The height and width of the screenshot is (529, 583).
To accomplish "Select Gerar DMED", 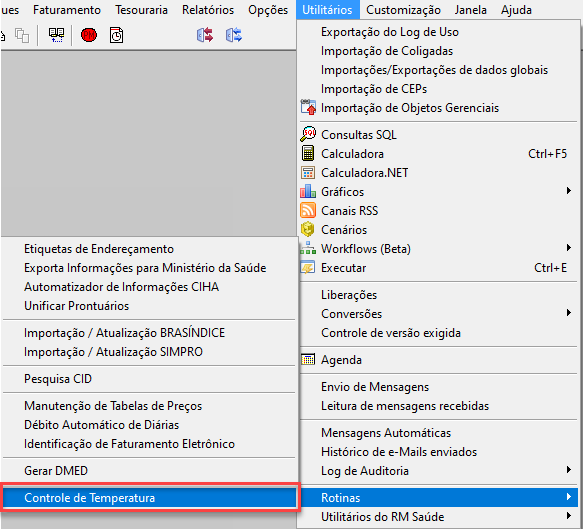I will click(x=149, y=471).
